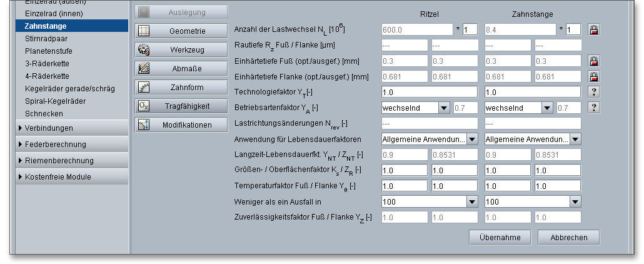Toggle the lock for Anzahl der Lastwechsel
Image resolution: width=644 pixels, height=264 pixels.
tap(594, 29)
